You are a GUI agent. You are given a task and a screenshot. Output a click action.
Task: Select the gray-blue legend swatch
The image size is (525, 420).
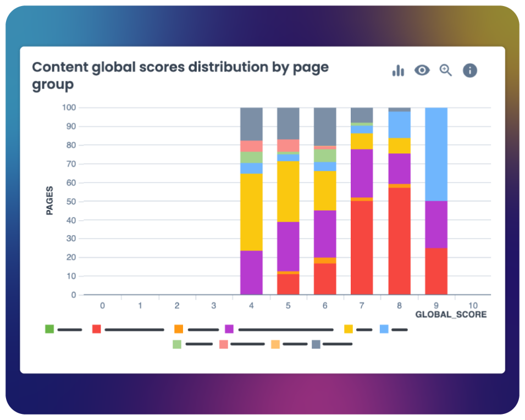coord(316,344)
